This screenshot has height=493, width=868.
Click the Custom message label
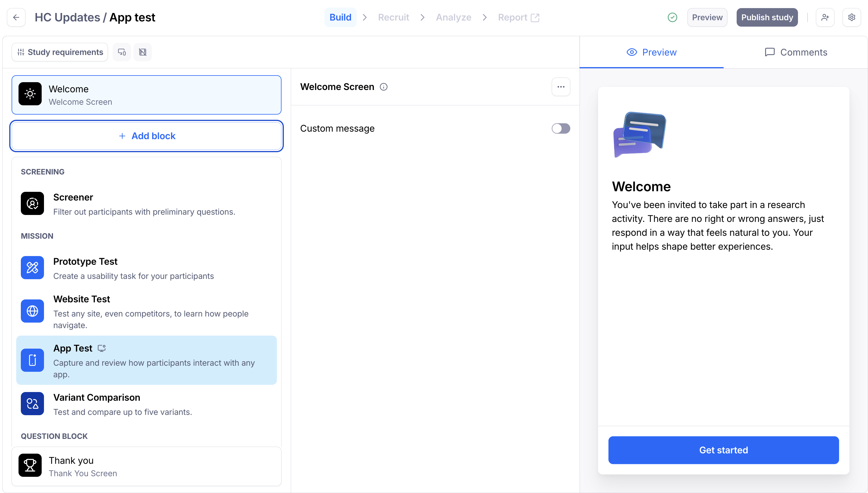coord(337,129)
